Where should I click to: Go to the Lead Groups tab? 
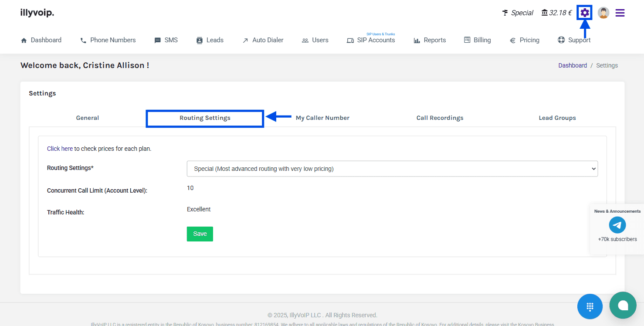[x=557, y=118]
